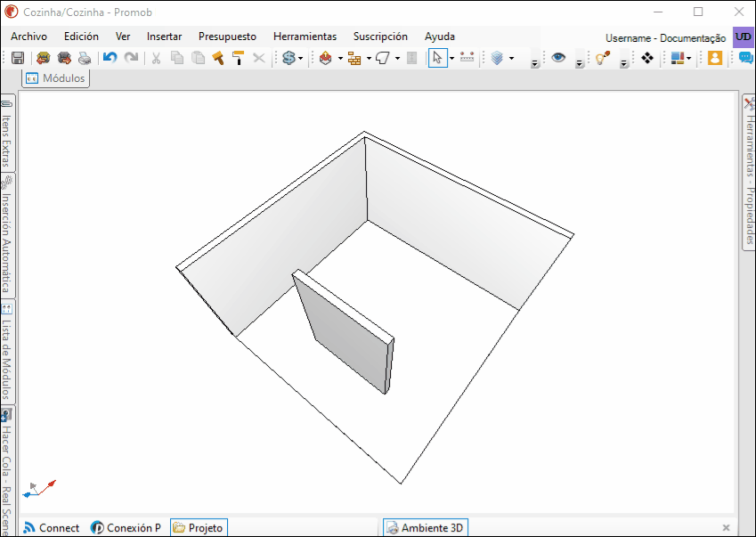Screen dimensions: 756x537
Task: Expand the dollar budget dropdown arrow
Action: point(300,58)
